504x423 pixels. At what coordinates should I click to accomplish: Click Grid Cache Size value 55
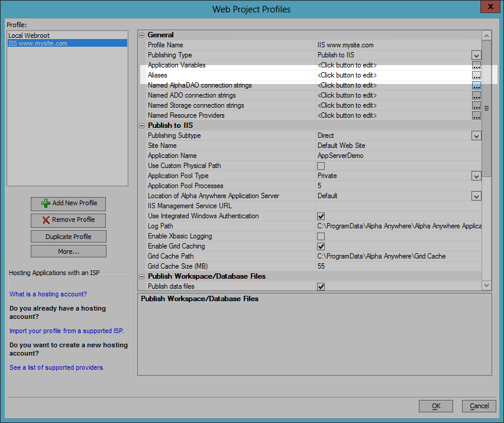pos(321,266)
